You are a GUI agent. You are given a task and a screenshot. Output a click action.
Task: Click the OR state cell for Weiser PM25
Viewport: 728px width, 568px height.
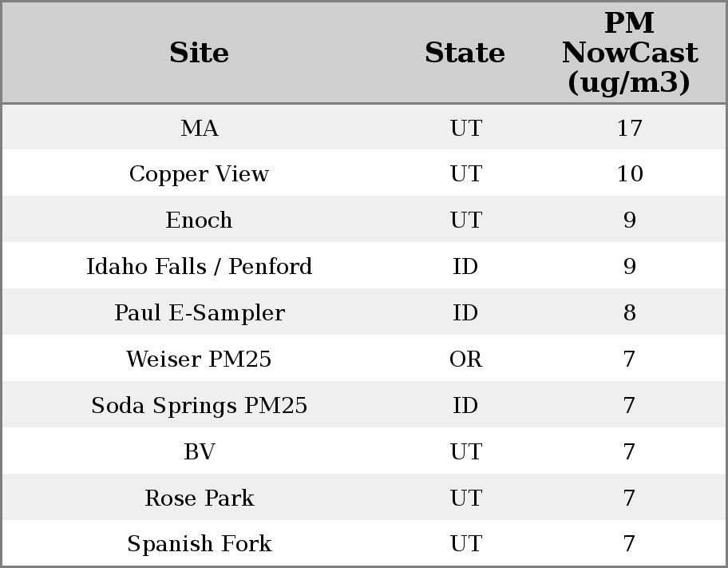465,359
